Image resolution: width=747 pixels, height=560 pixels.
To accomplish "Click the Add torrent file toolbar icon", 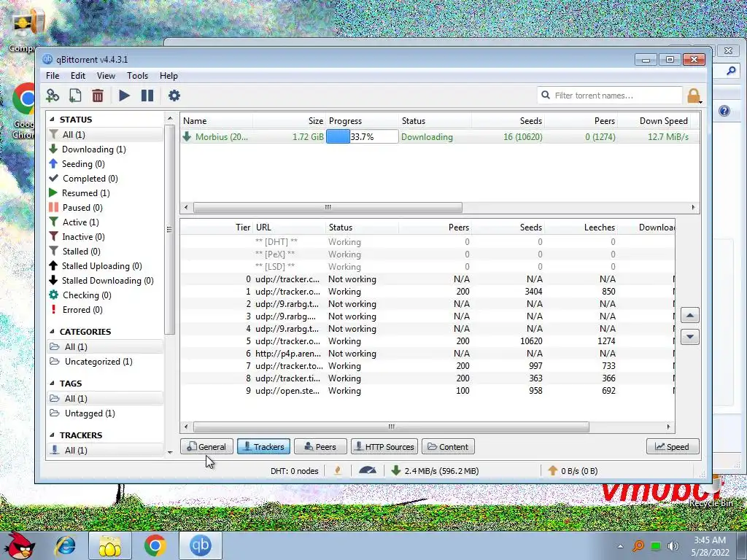I will (75, 96).
